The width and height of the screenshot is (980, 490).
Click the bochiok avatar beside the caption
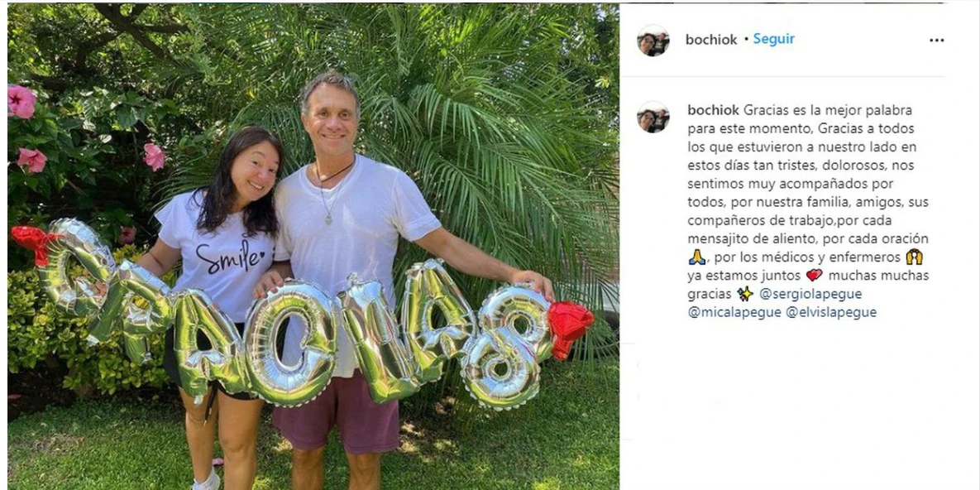[x=653, y=117]
